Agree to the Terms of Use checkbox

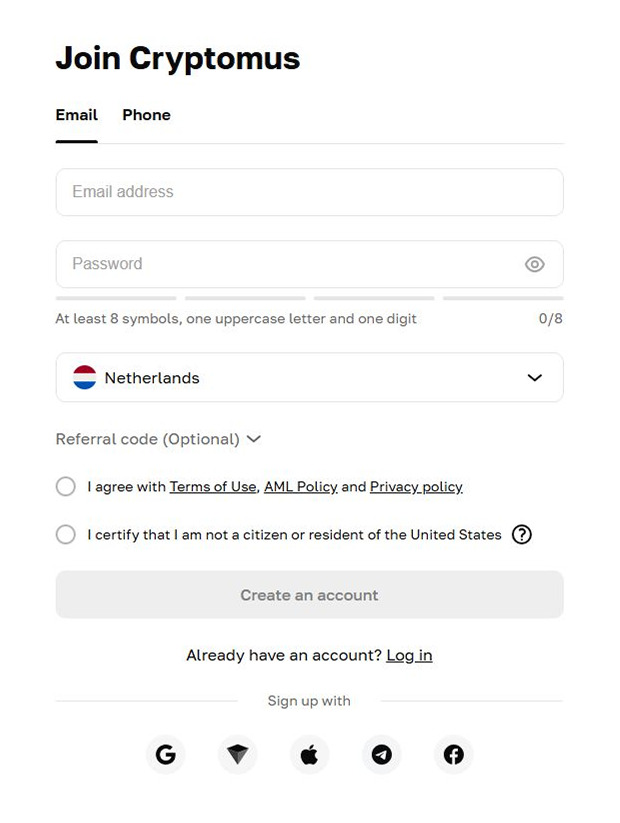pos(65,487)
